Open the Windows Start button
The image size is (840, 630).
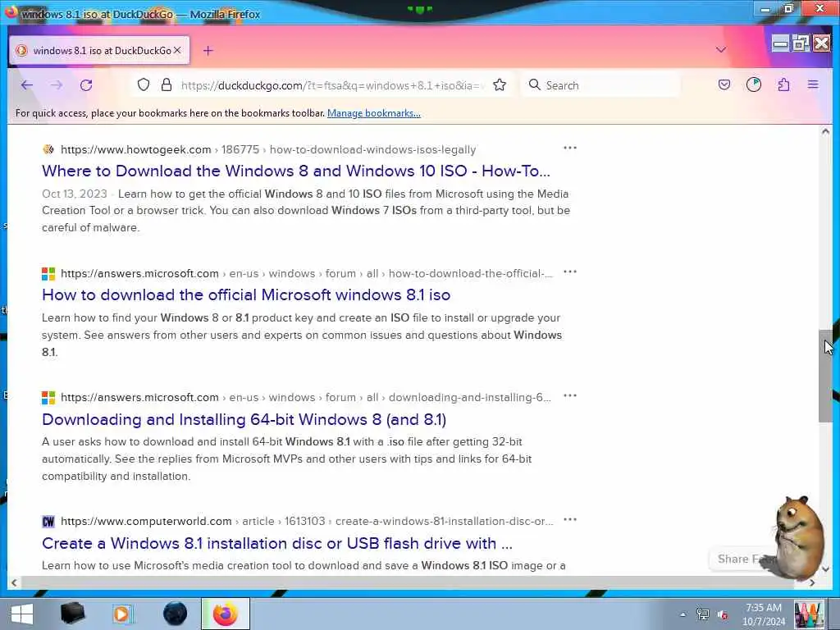[x=22, y=614]
